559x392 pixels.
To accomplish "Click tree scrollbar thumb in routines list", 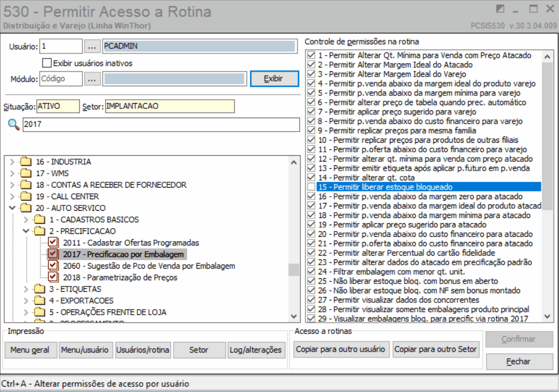I will (x=294, y=270).
